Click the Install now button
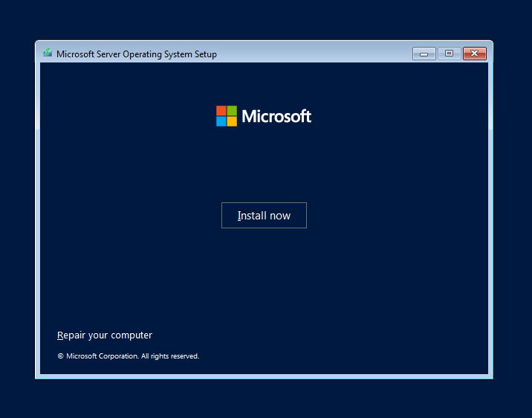 [x=264, y=215]
